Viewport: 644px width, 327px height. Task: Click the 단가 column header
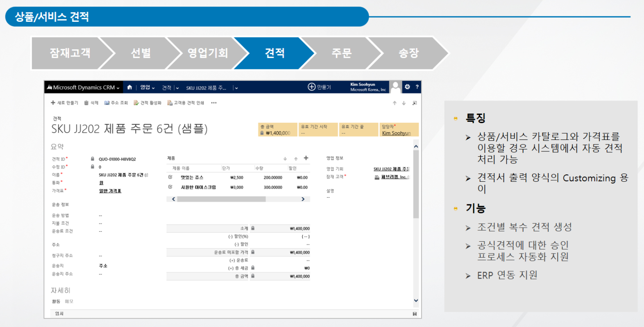coord(226,168)
